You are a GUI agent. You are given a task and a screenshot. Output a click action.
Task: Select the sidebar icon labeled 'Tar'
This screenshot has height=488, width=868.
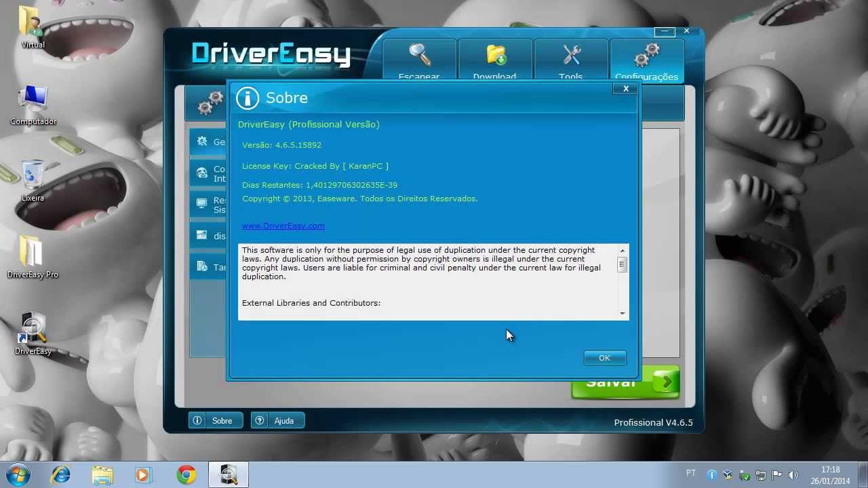coord(202,266)
